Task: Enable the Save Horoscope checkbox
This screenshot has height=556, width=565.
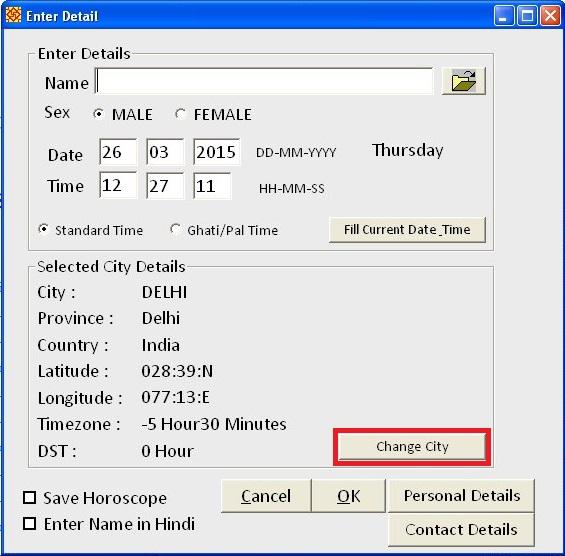Action: [30, 498]
